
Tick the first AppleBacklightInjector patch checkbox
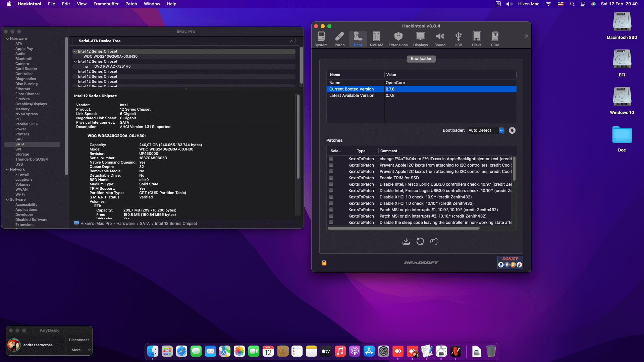pyautogui.click(x=331, y=159)
